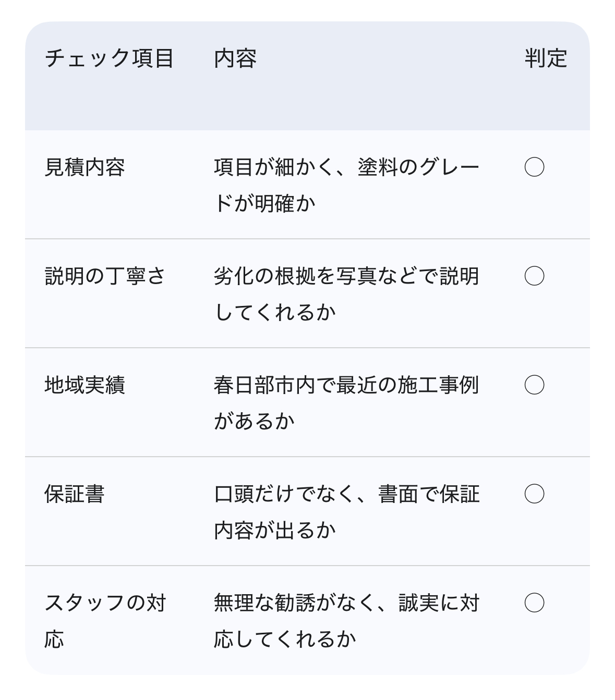Screen dimensions: 615x700
Task: Click the text があるか in 地域実績 row
Action: (255, 421)
